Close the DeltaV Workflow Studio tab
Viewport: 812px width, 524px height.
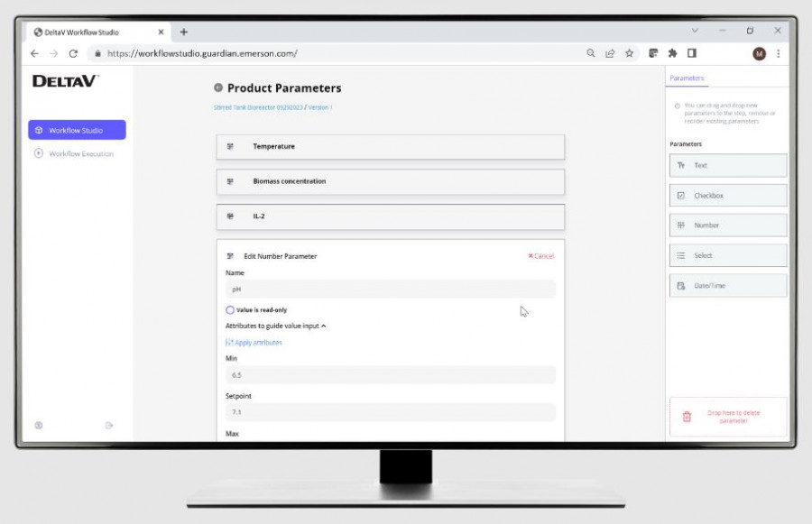point(161,32)
